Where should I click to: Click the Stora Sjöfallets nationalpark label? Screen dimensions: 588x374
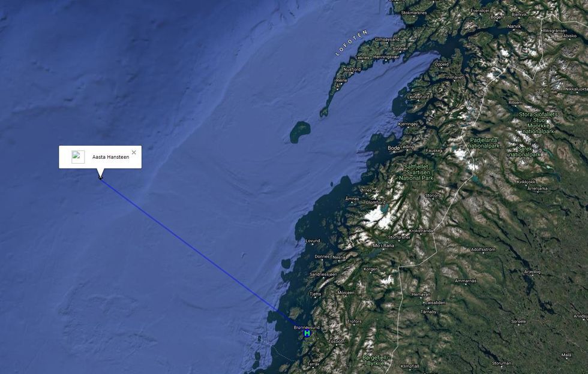click(x=538, y=123)
